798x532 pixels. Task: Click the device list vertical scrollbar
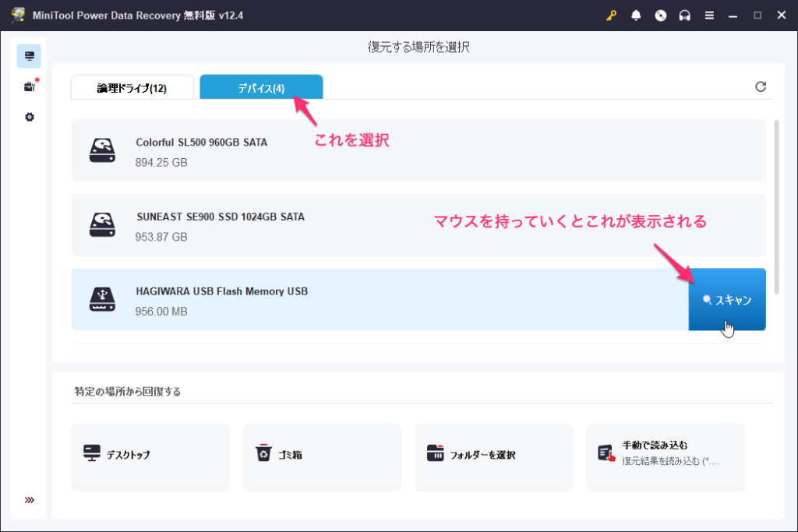(775, 195)
